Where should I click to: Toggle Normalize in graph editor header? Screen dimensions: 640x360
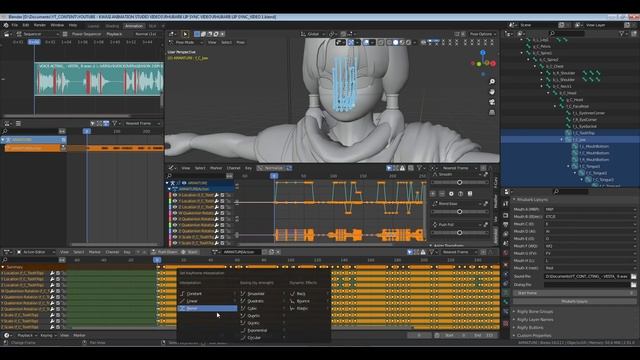pos(274,168)
